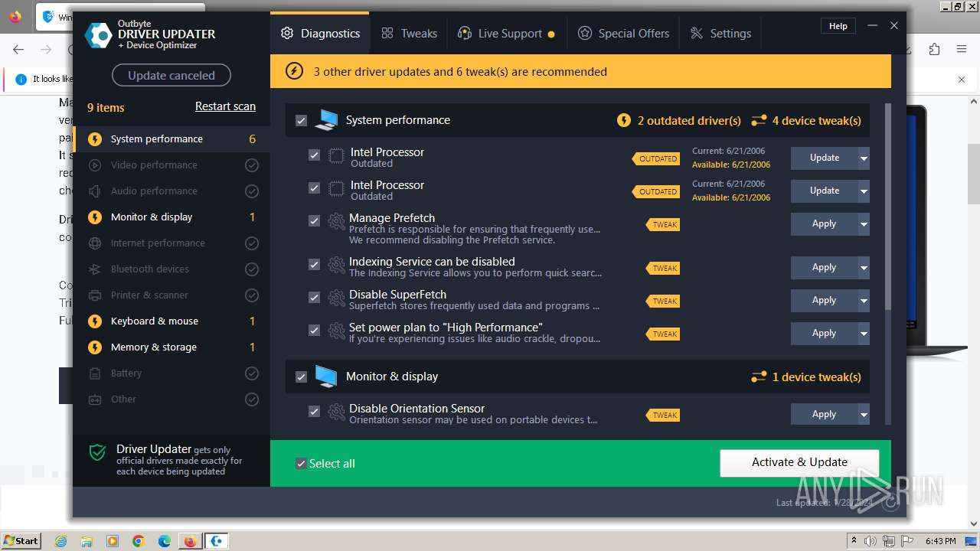Click the gear icon beside Manage Prefetch

tap(336, 222)
